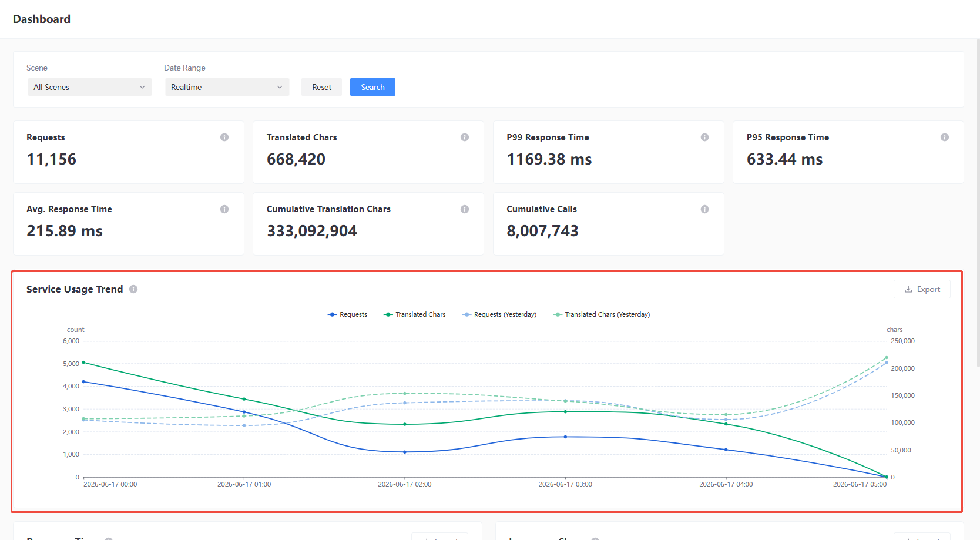Click the Requests point at 2026-06-17 03:00
This screenshot has width=980, height=540.
tap(565, 437)
